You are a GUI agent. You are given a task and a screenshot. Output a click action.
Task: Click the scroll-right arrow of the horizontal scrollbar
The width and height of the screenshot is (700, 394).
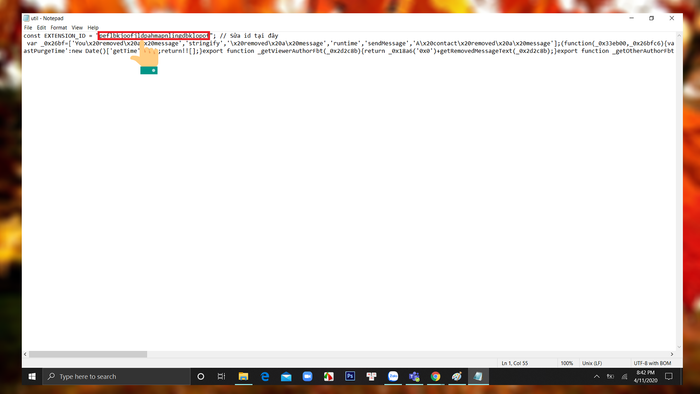(672, 354)
